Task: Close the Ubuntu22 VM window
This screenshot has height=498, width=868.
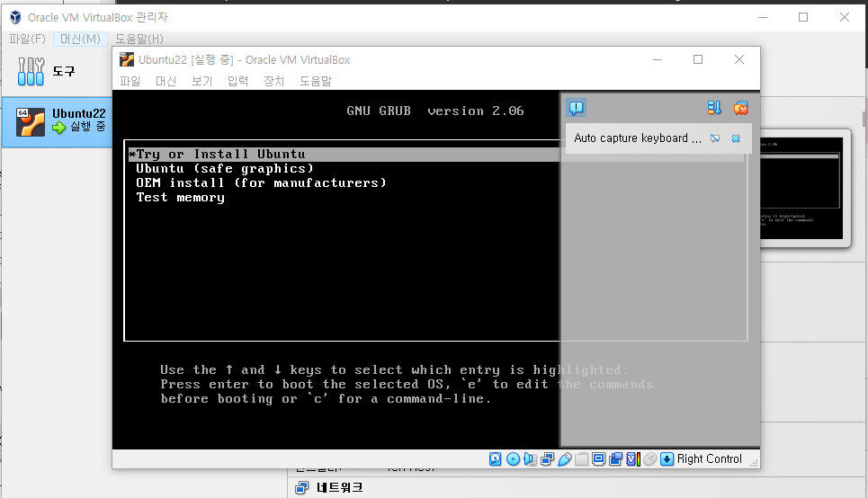Action: click(x=739, y=59)
